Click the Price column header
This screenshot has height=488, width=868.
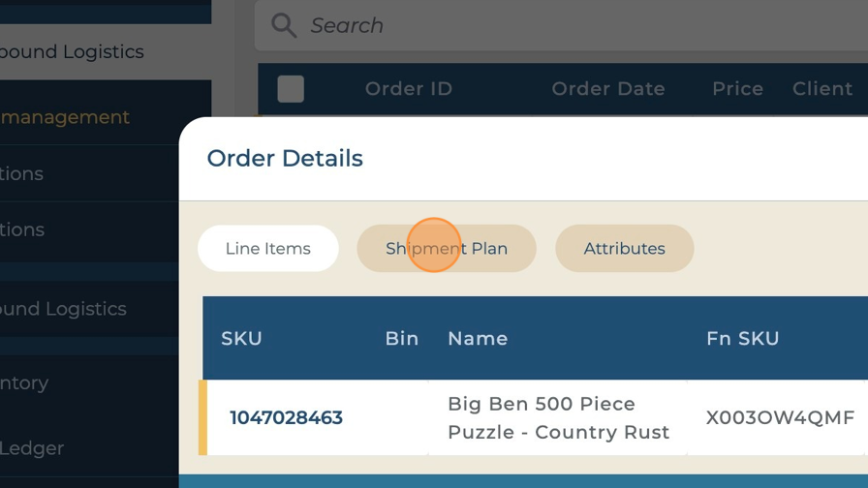pyautogui.click(x=737, y=89)
